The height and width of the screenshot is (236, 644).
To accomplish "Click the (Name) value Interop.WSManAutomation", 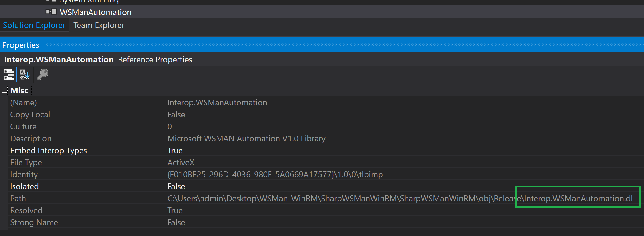I will pos(217,103).
